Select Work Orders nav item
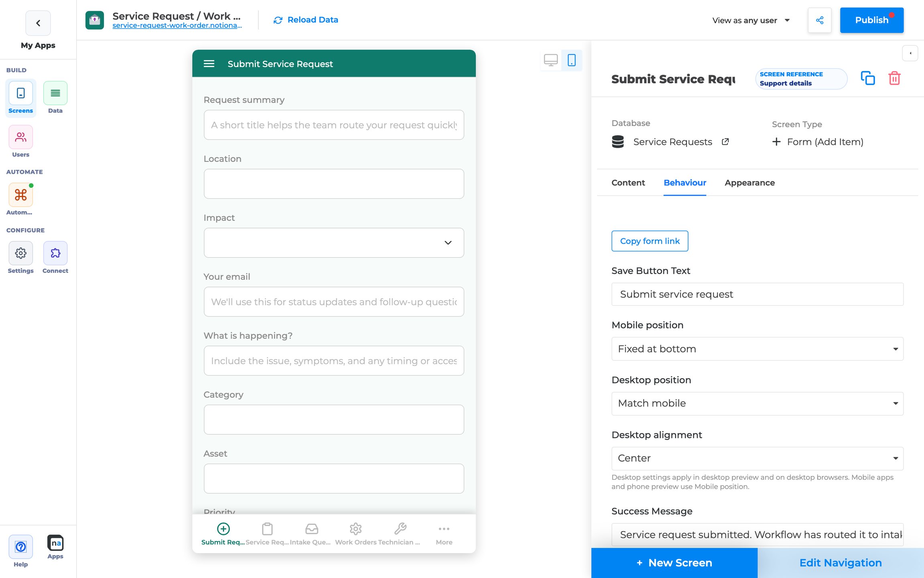 tap(356, 534)
